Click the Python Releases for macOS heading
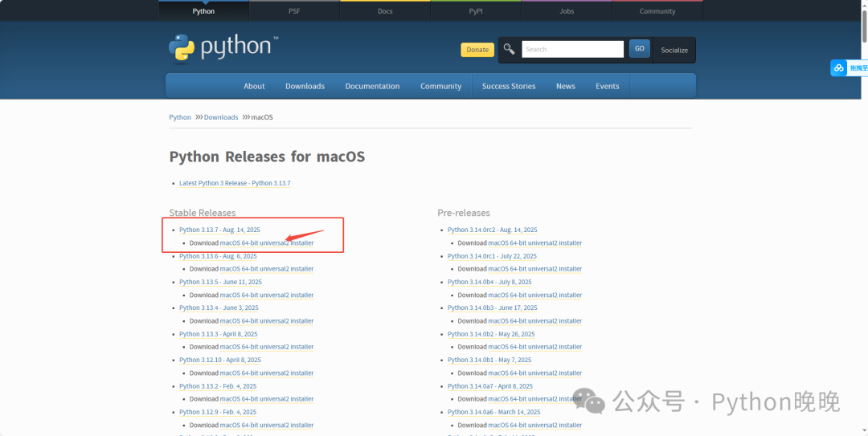The image size is (868, 436). pos(267,157)
